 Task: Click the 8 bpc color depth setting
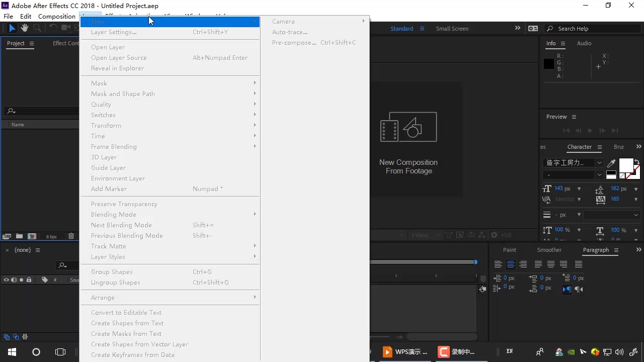coord(52,236)
